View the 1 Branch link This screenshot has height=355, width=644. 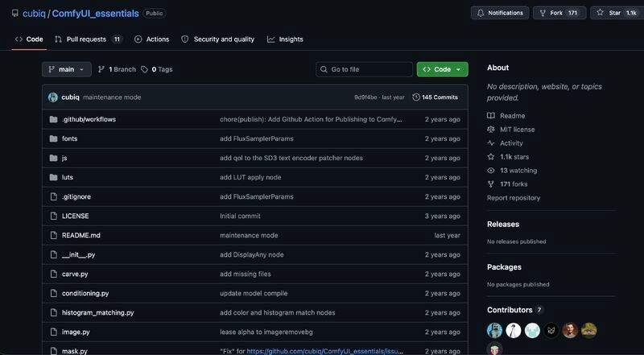(x=117, y=69)
